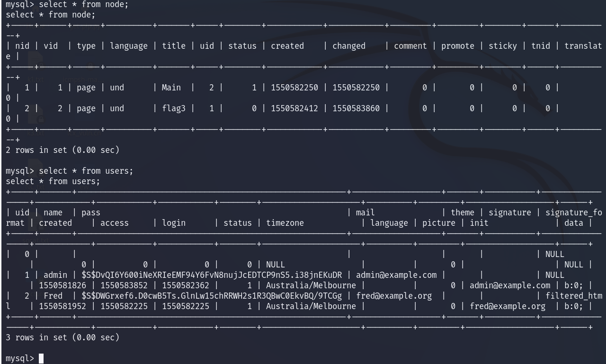Image resolution: width=606 pixels, height=364 pixels.
Task: Click the value 1550582412 in flag3 row
Action: [x=294, y=108]
